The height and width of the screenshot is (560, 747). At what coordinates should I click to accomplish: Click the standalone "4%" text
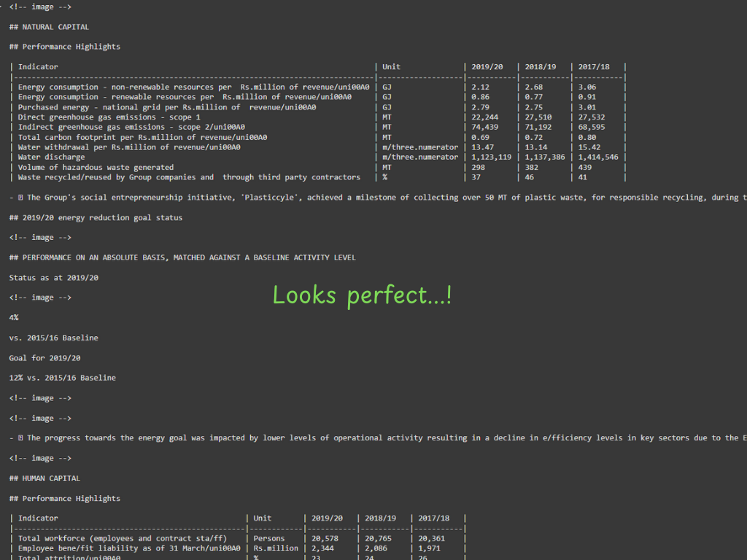coord(14,318)
